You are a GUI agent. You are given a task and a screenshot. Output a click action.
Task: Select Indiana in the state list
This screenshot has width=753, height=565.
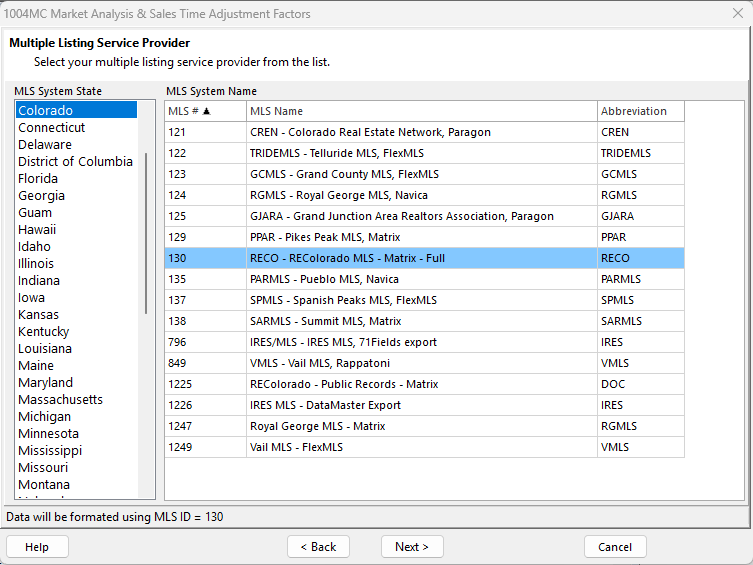pyautogui.click(x=76, y=280)
